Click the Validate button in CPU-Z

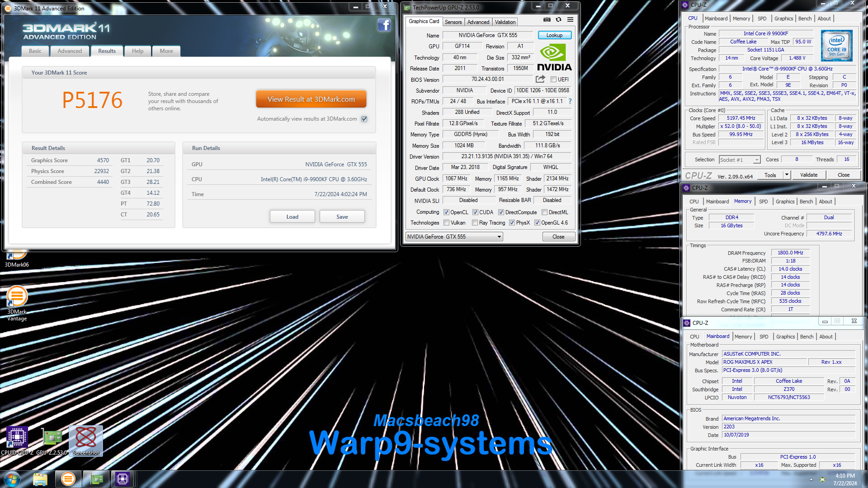(x=808, y=175)
